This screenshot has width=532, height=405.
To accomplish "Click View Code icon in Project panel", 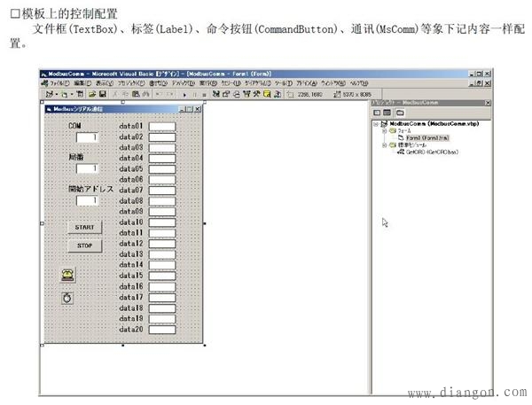I will [377, 113].
